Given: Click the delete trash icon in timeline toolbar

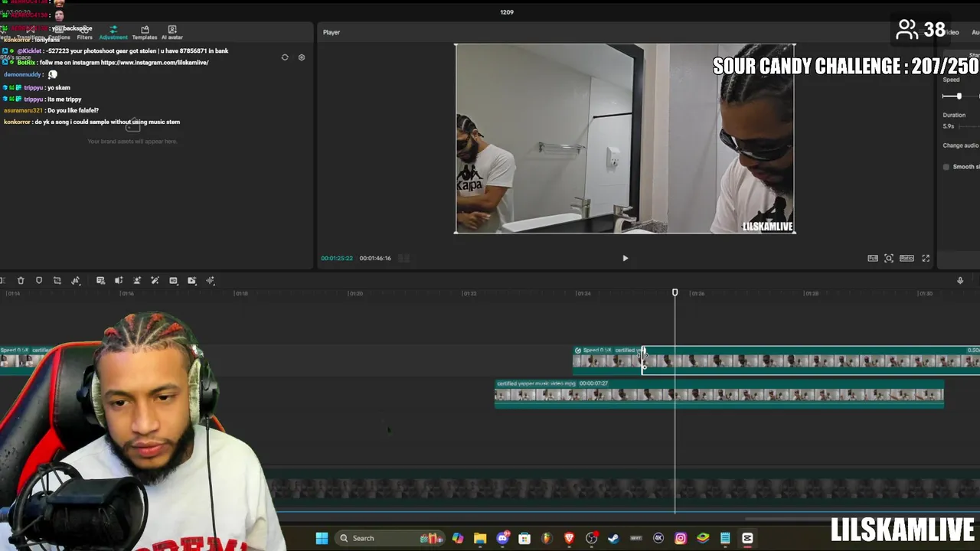Looking at the screenshot, I should click(x=21, y=281).
